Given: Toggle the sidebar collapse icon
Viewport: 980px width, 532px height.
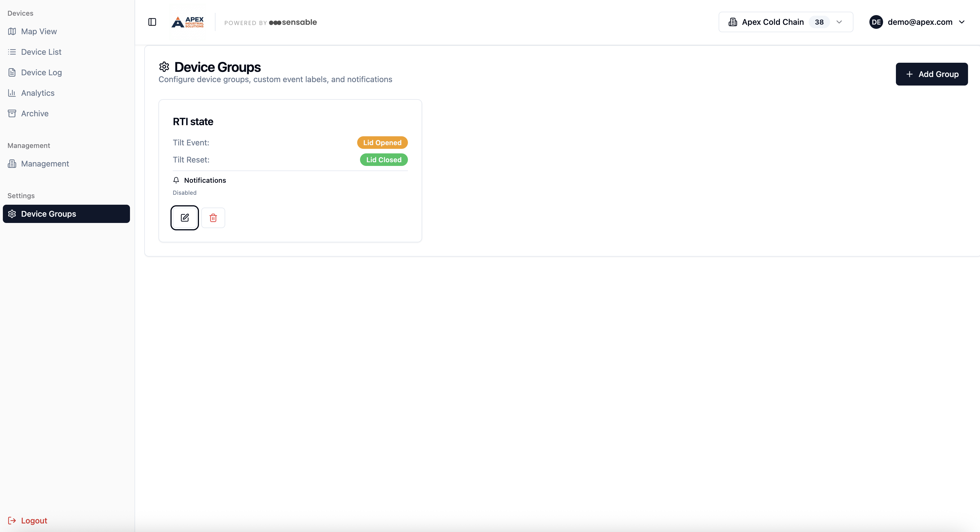Looking at the screenshot, I should pos(152,22).
